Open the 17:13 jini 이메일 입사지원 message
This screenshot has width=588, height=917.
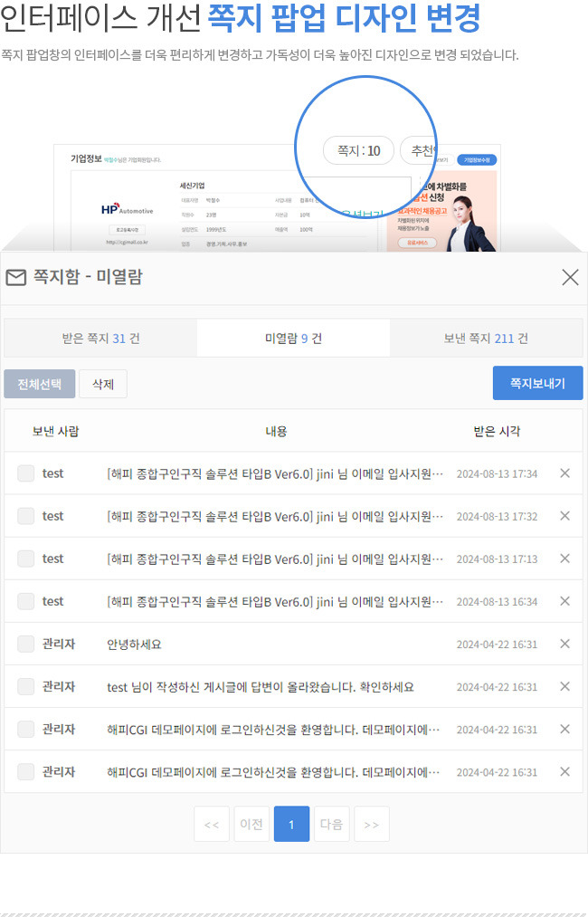click(275, 559)
